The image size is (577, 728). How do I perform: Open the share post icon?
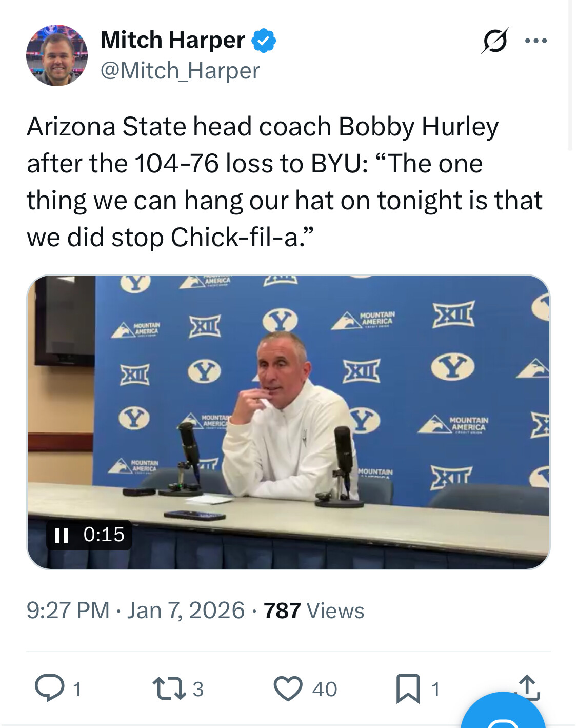tap(528, 687)
